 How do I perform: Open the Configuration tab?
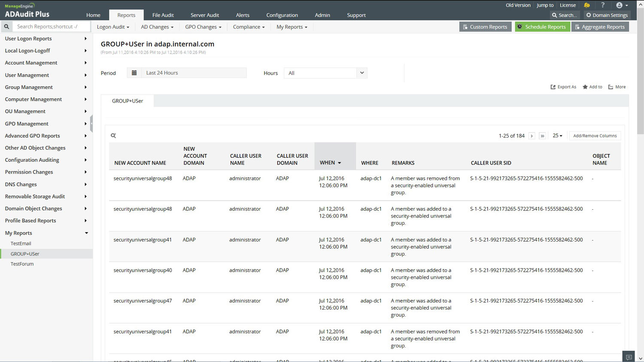point(282,15)
